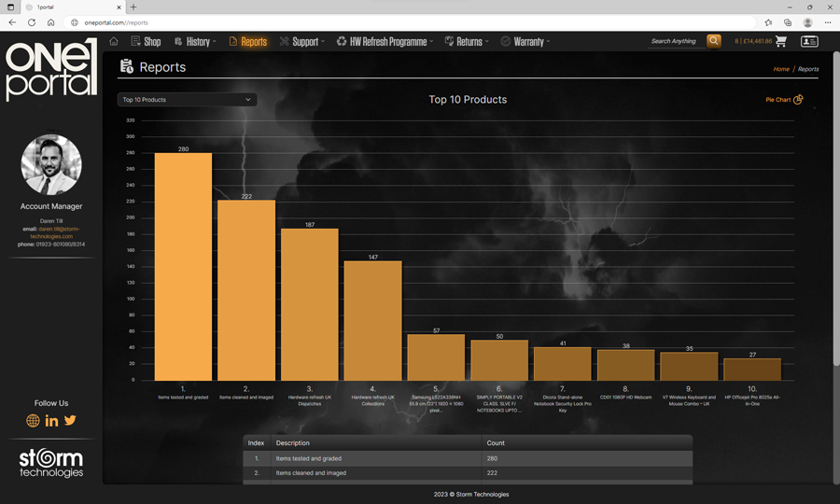Switch to Pie Chart view
840x504 pixels.
[783, 100]
